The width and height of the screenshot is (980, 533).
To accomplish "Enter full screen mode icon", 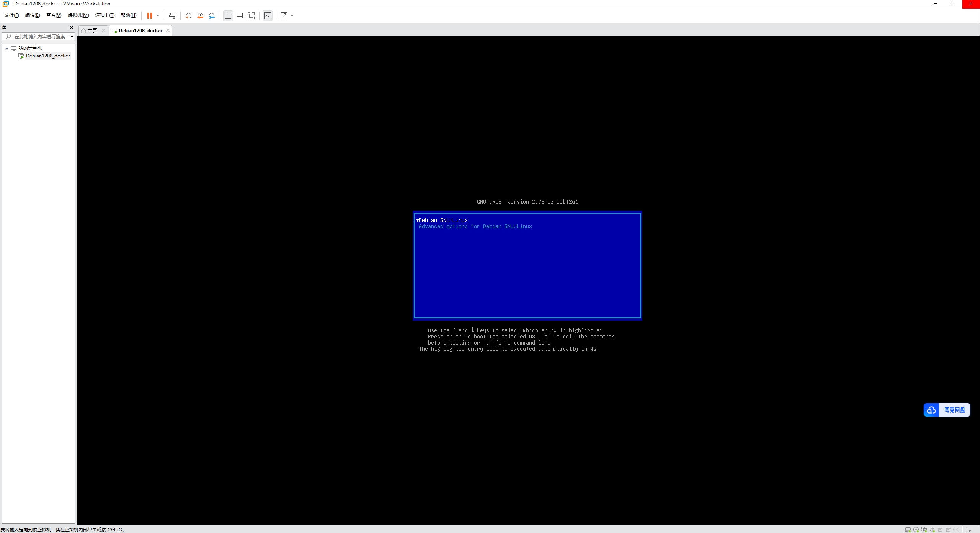I will (251, 16).
